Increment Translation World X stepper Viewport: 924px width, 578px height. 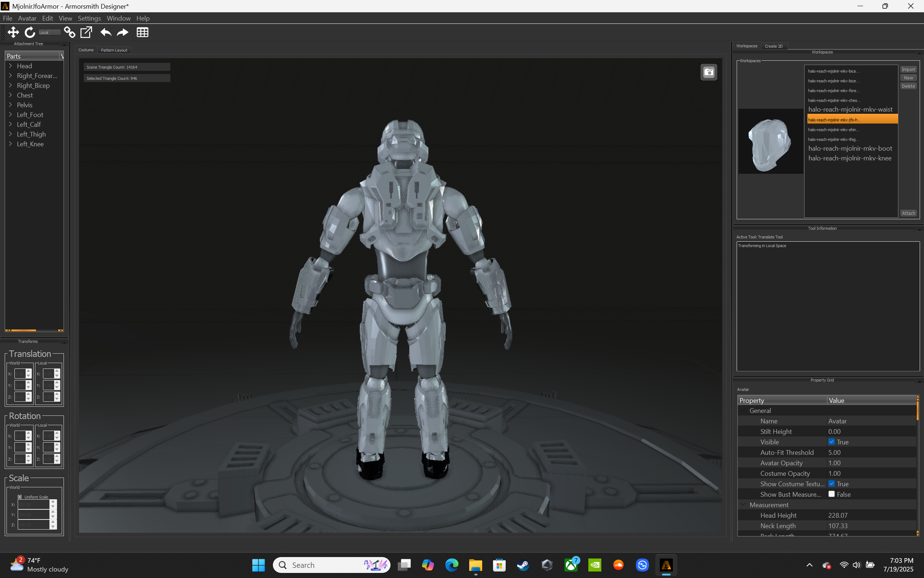[29, 372]
